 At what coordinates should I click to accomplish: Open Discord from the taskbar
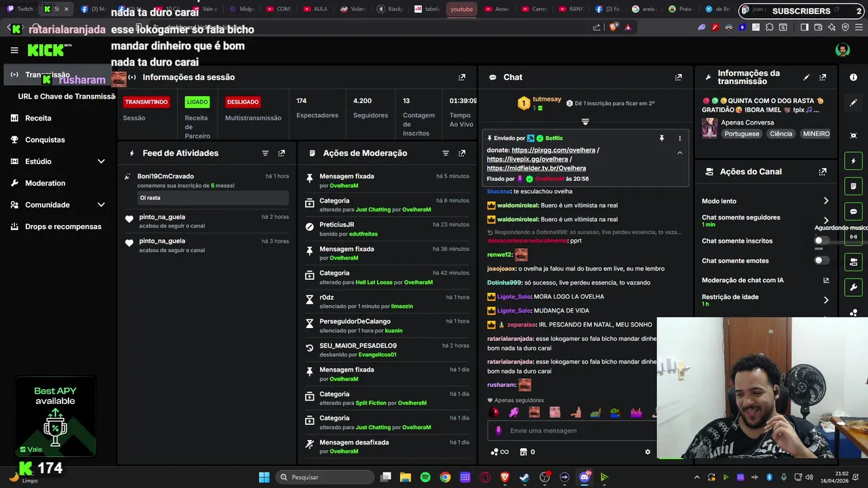pyautogui.click(x=585, y=477)
